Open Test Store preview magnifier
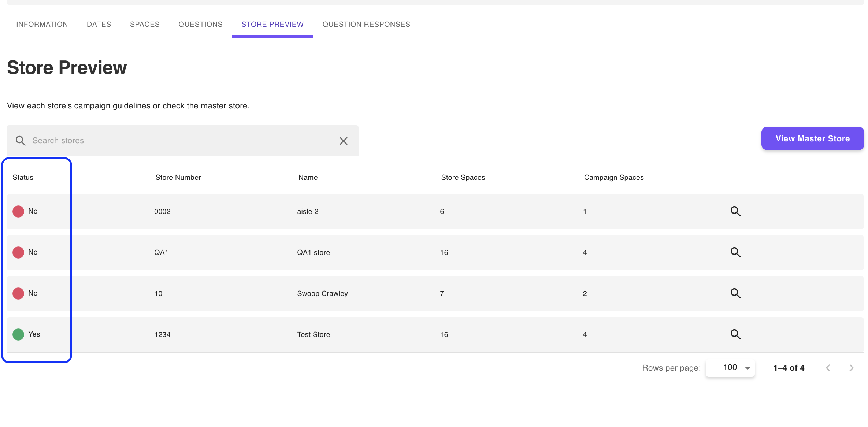Screen dimensions: 868x427 pyautogui.click(x=735, y=334)
